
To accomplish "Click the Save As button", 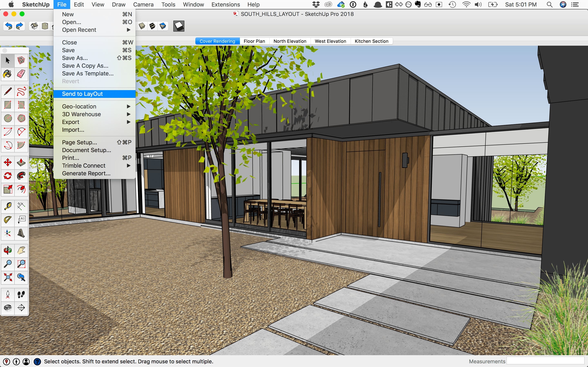I will tap(75, 58).
